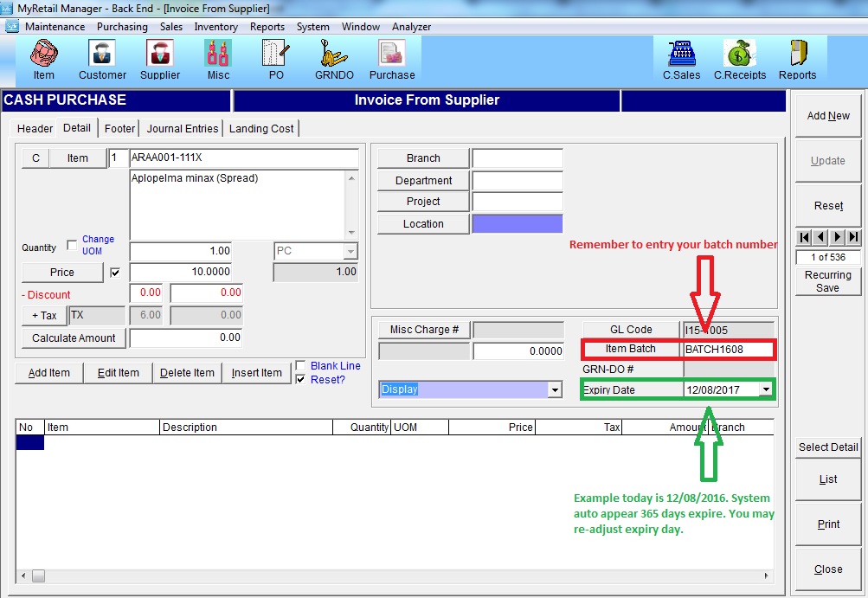Click the Item Batch input field
Image resolution: width=868 pixels, height=598 pixels.
tap(727, 350)
